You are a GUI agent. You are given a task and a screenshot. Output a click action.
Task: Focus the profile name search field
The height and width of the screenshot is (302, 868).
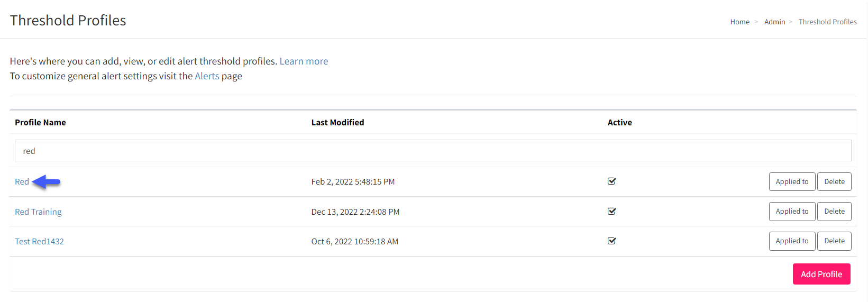[433, 151]
